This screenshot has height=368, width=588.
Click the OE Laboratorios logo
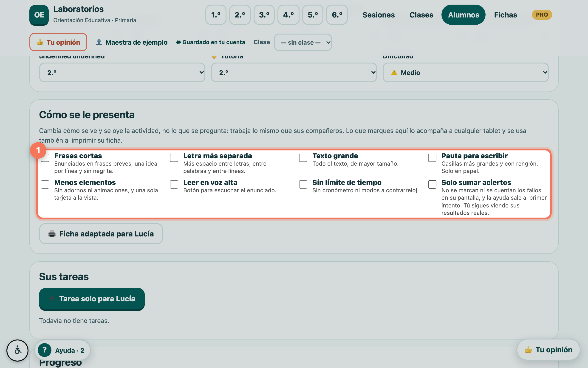tap(39, 15)
